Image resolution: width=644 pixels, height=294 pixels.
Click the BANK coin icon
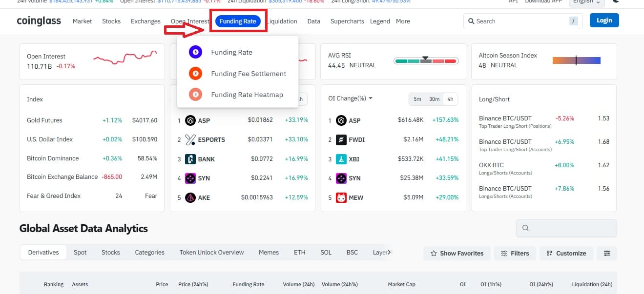tap(190, 159)
